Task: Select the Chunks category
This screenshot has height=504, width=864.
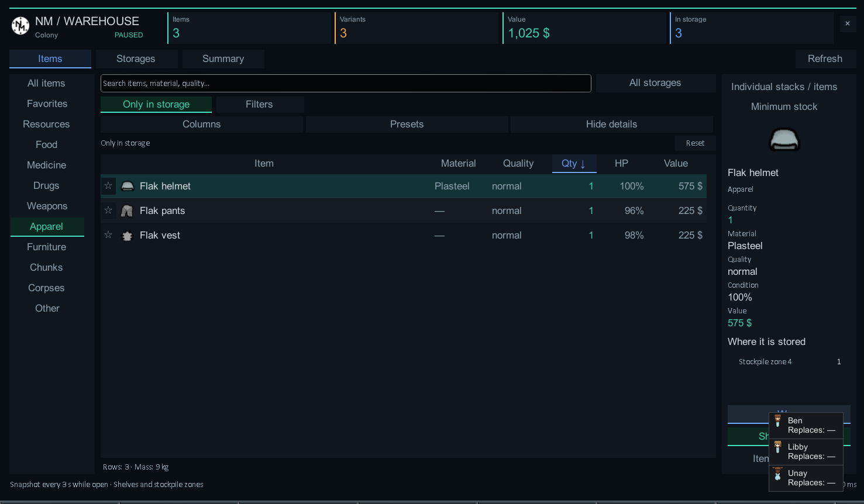Action: point(47,267)
